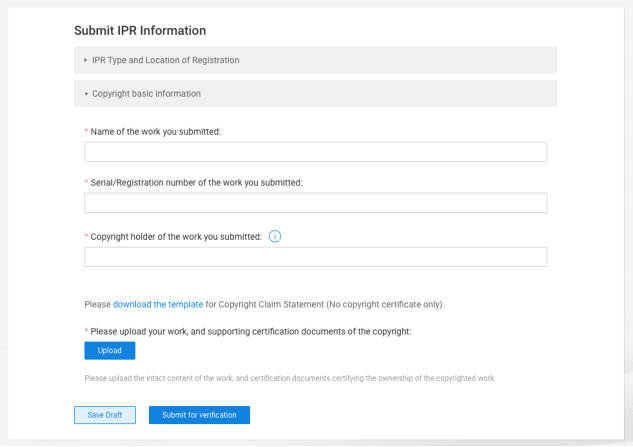Toggle the Copyright basic information header
The height and width of the screenshot is (447, 633).
pyautogui.click(x=146, y=94)
